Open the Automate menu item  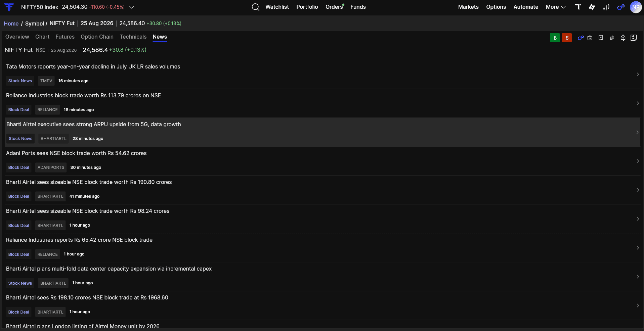pyautogui.click(x=526, y=7)
